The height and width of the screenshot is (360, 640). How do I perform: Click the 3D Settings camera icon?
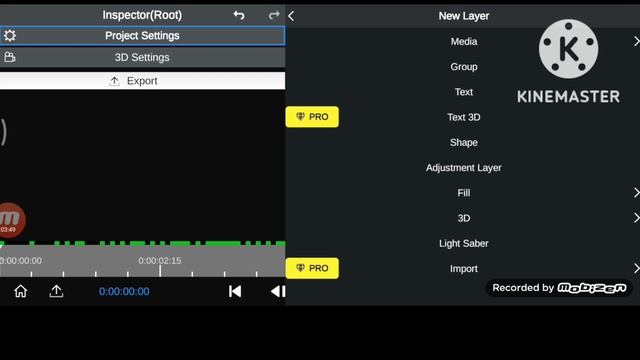point(10,57)
